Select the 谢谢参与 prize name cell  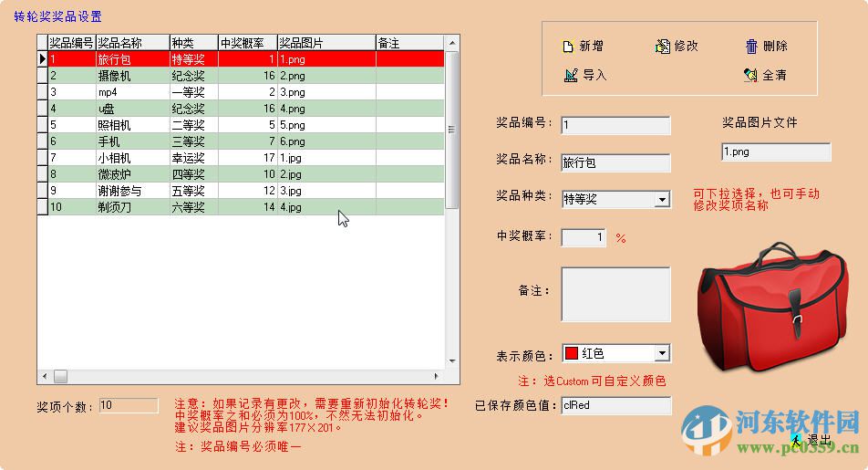[x=133, y=191]
